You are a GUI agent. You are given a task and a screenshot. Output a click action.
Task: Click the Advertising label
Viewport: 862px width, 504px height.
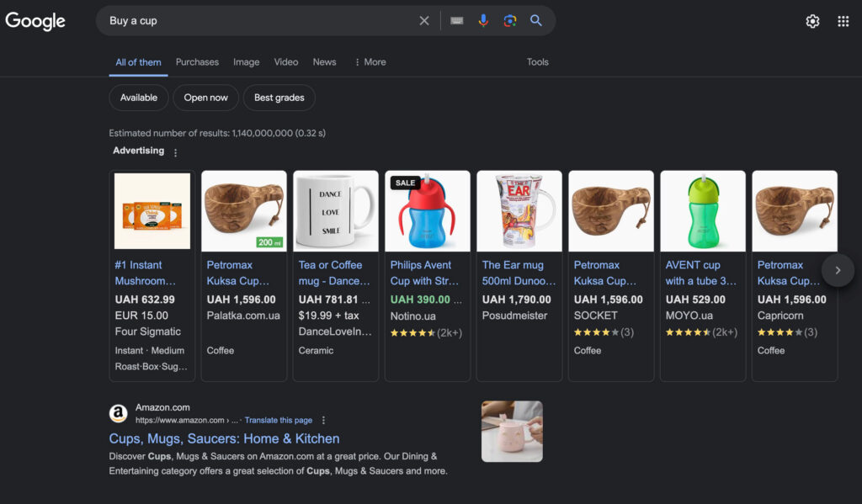[139, 151]
